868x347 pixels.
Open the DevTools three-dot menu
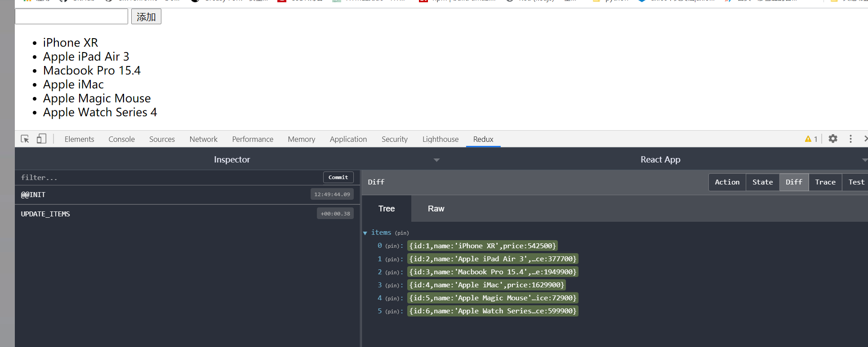coord(850,139)
